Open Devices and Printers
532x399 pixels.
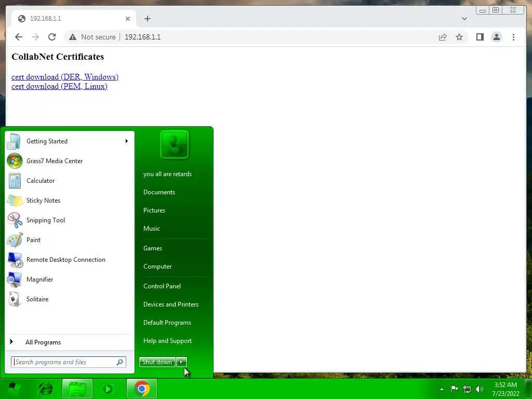click(170, 304)
